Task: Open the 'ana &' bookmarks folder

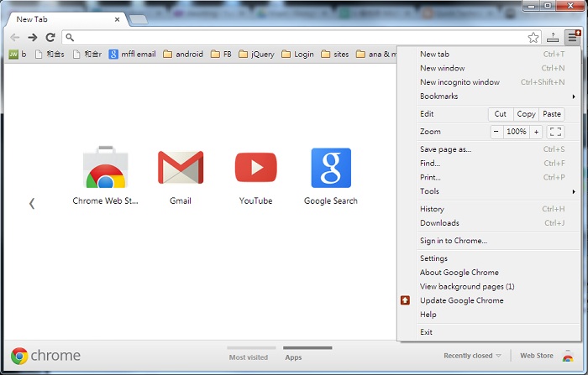Action: [x=376, y=55]
